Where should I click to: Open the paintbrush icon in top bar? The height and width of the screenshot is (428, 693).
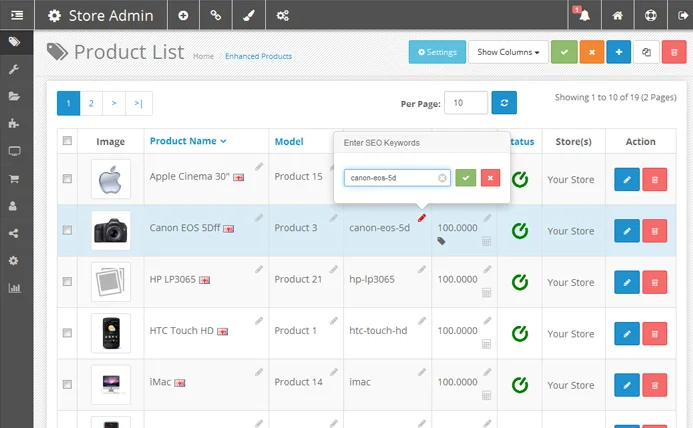[249, 15]
